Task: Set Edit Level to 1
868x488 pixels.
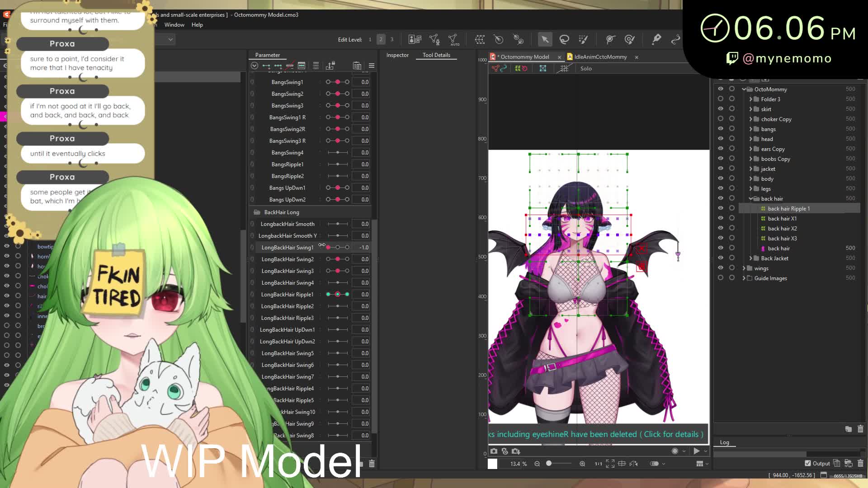Action: tap(370, 40)
